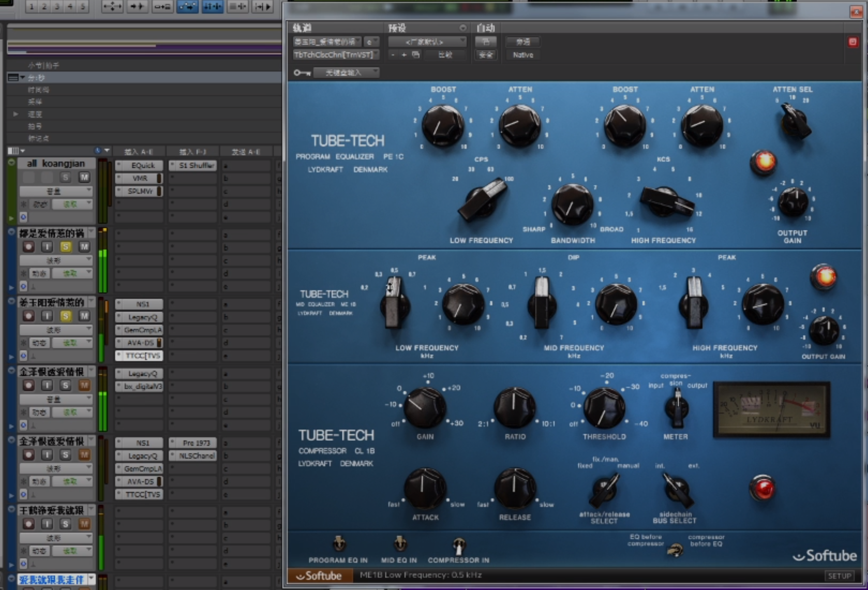868x590 pixels.
Task: Adjust the compressor RATIO knob
Action: tap(514, 407)
